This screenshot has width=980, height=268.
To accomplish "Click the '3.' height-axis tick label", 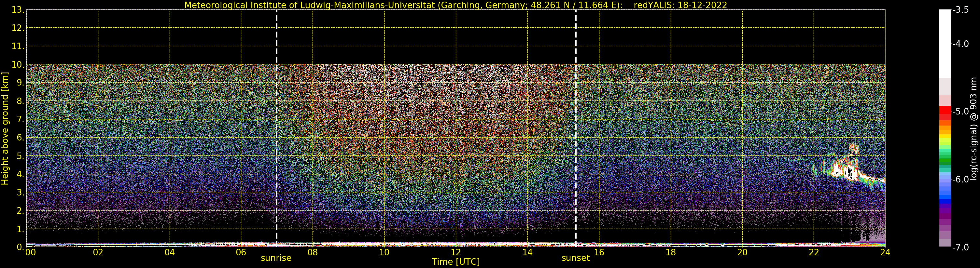I will tap(20, 193).
